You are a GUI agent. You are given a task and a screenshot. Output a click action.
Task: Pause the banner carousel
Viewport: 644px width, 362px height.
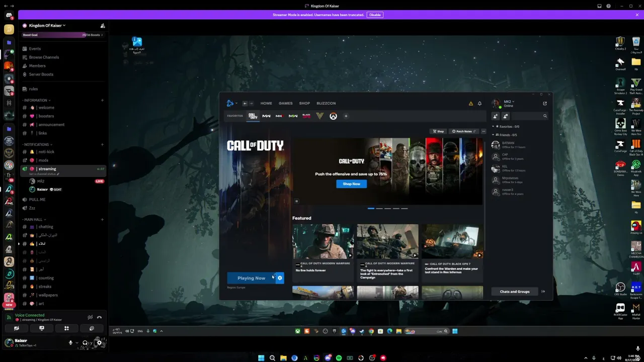296,201
